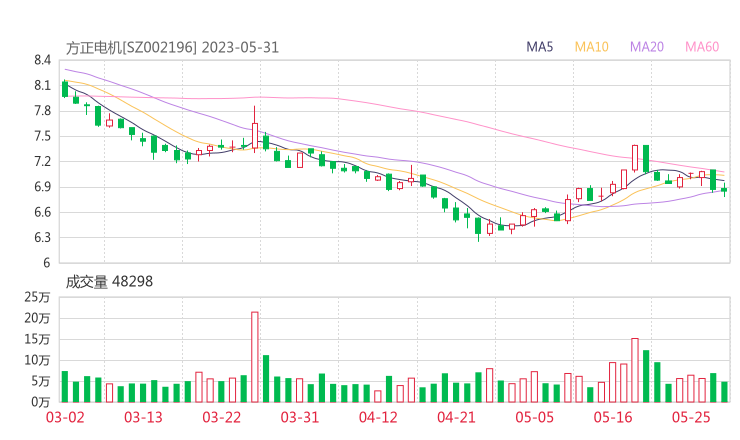Click the 6.9 price axis label
The image size is (740, 440).
pos(42,187)
